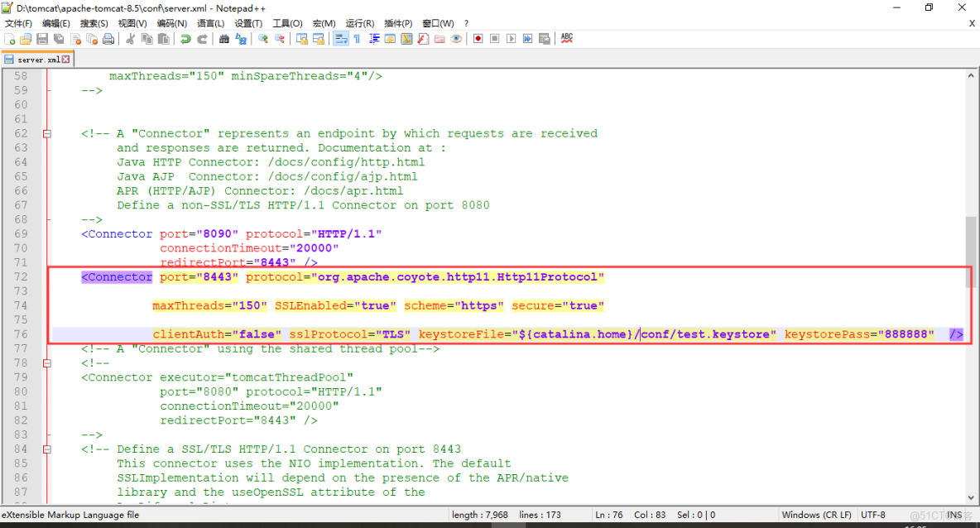Collapse the comment block at line 84
Viewport: 980px width, 528px height.
pos(46,449)
